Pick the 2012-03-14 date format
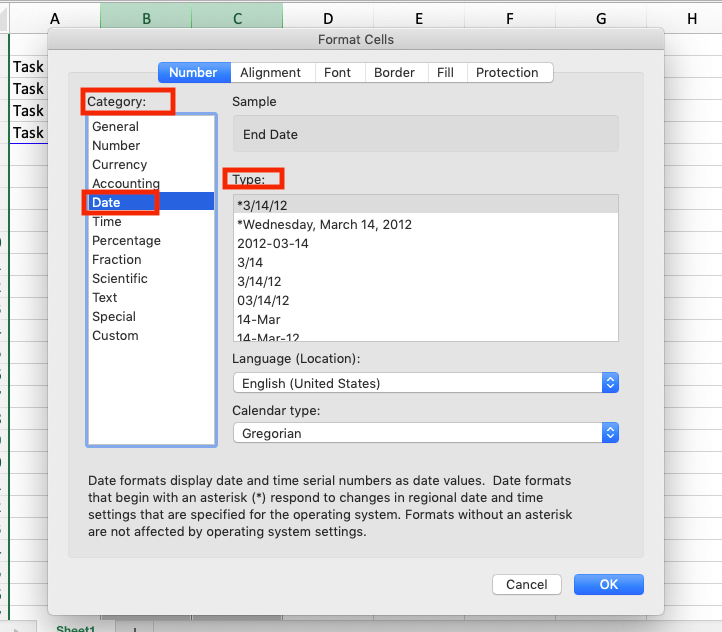 coord(425,243)
